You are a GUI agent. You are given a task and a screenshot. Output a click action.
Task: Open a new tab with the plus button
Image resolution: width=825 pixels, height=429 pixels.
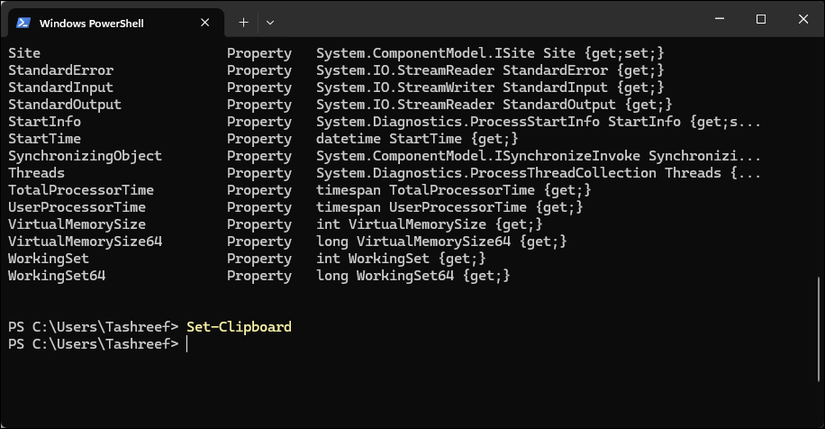click(x=244, y=21)
